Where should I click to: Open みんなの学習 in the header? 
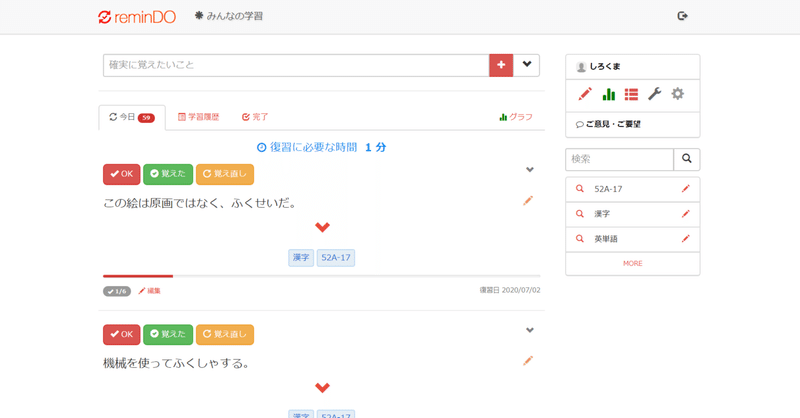coord(229,16)
